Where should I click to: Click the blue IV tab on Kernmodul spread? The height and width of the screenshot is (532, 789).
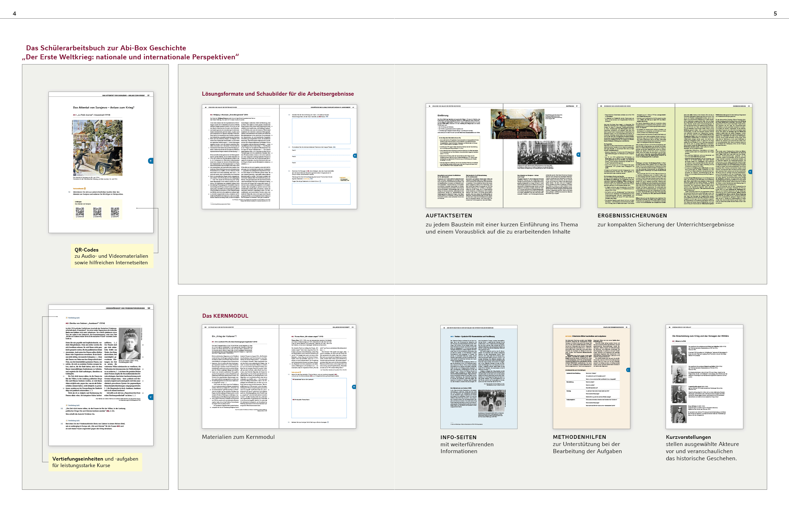click(354, 387)
